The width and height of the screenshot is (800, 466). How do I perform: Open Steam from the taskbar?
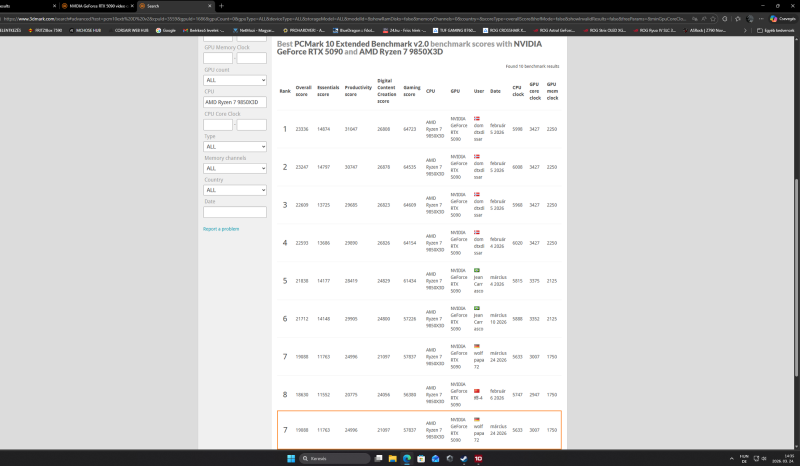464,458
